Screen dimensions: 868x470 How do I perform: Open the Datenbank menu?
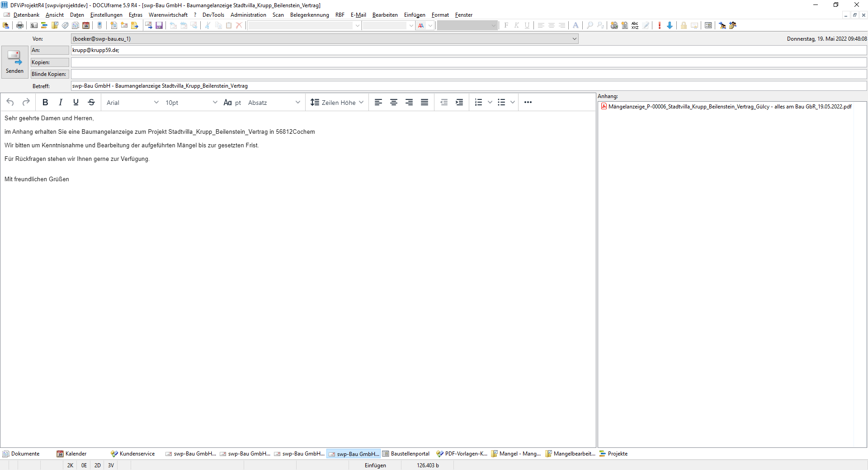(26, 15)
